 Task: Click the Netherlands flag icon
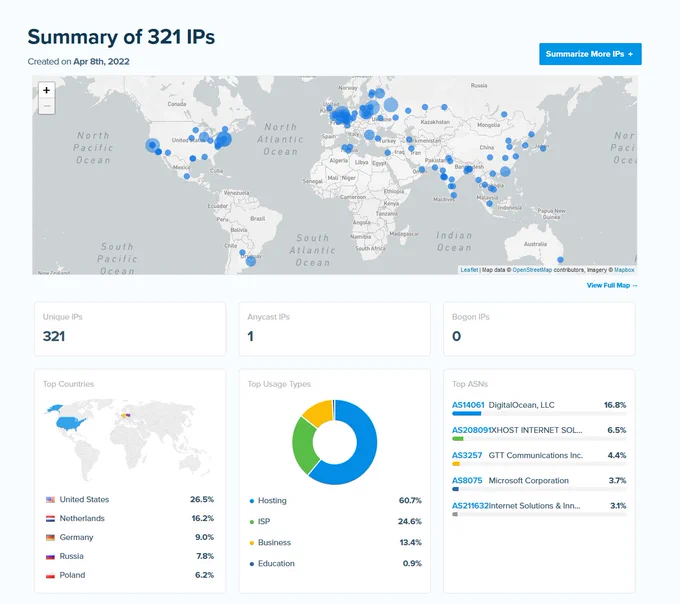point(50,519)
